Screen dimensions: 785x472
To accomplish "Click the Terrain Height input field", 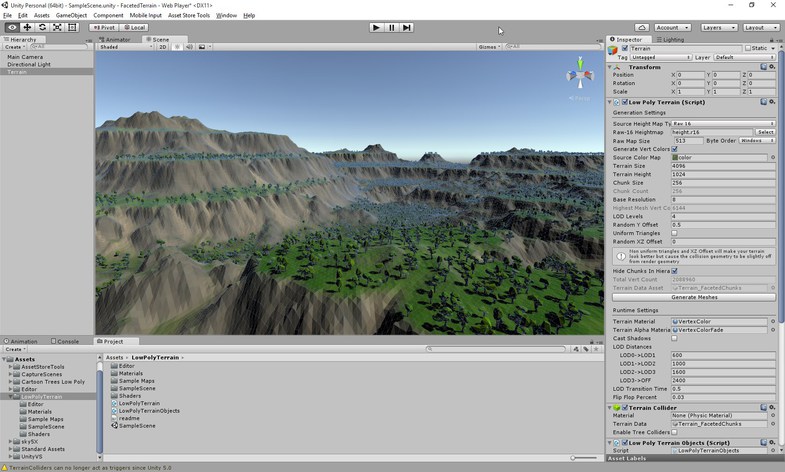I will click(723, 174).
